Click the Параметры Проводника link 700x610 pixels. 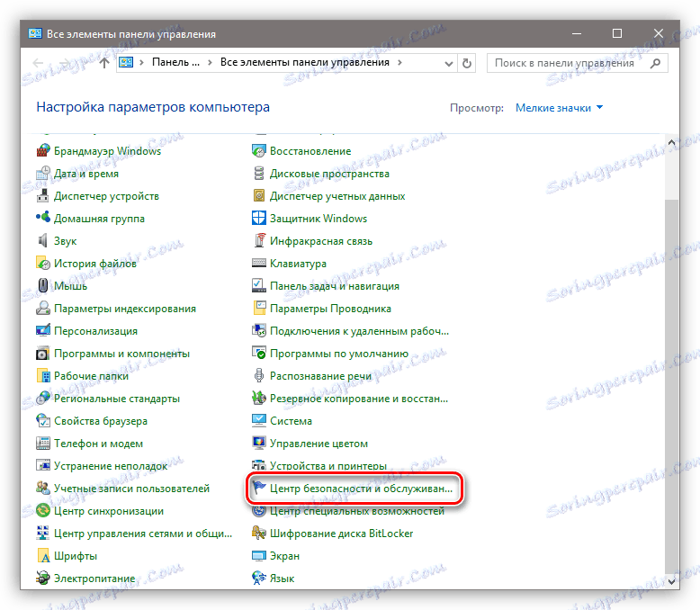pyautogui.click(x=330, y=309)
